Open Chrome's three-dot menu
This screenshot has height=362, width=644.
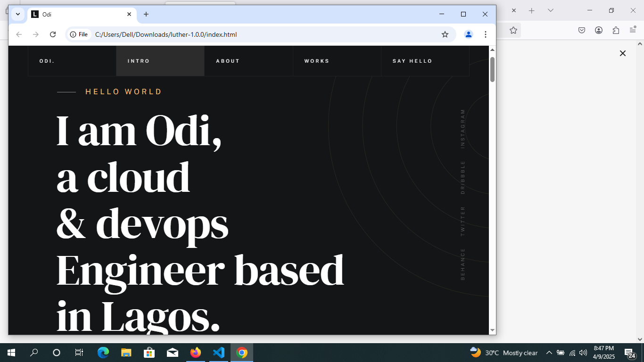486,34
